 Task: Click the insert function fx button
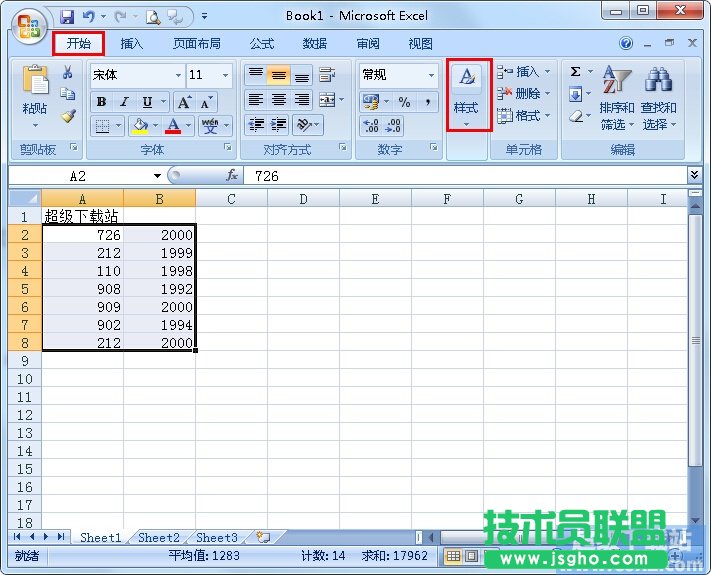(x=232, y=176)
